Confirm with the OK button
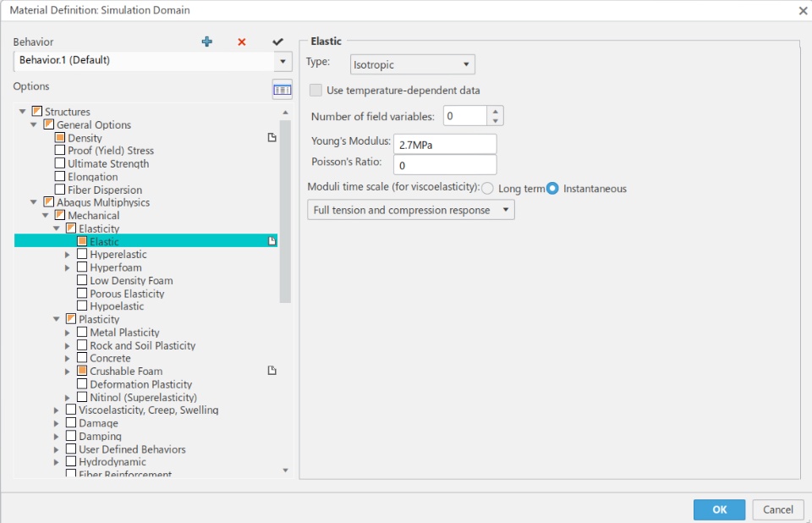 pyautogui.click(x=719, y=509)
